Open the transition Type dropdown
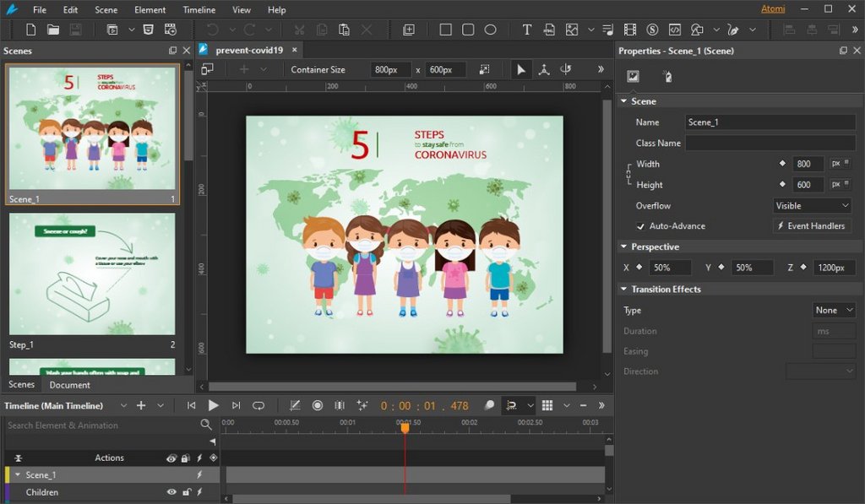865x504 pixels. coord(834,311)
